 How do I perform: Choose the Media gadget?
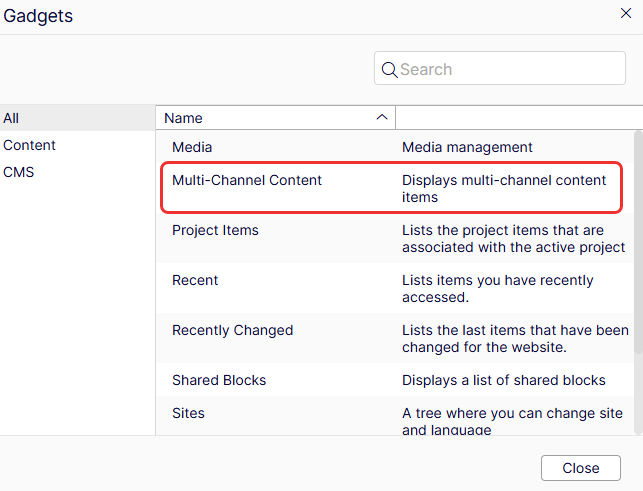tap(395, 147)
